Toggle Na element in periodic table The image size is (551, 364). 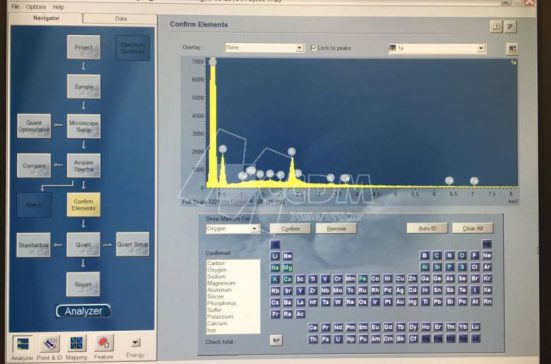click(275, 268)
